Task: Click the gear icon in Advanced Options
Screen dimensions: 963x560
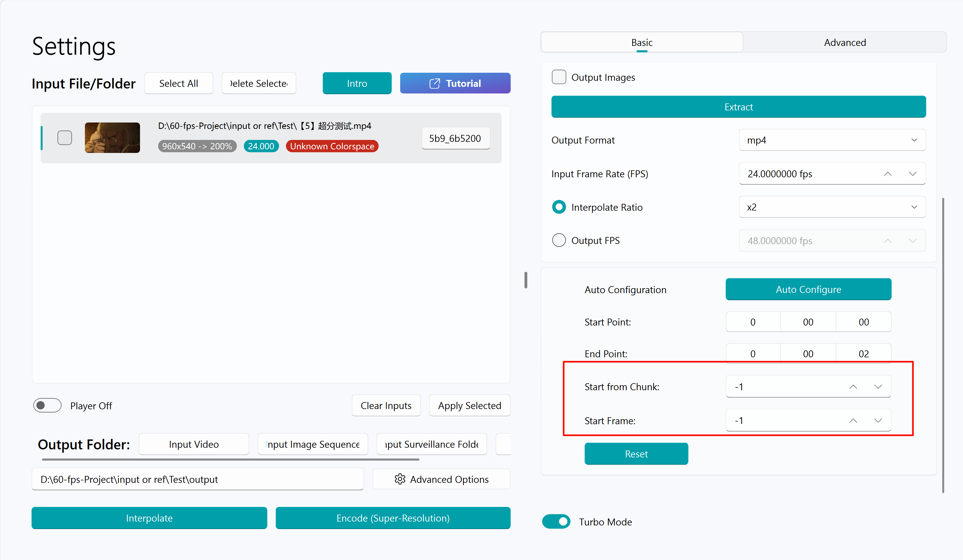Action: tap(400, 479)
